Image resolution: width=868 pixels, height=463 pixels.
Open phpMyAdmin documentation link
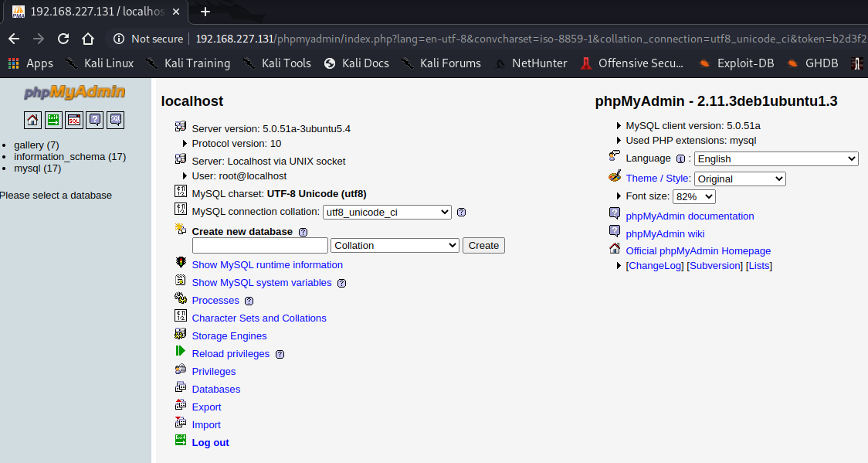[690, 216]
